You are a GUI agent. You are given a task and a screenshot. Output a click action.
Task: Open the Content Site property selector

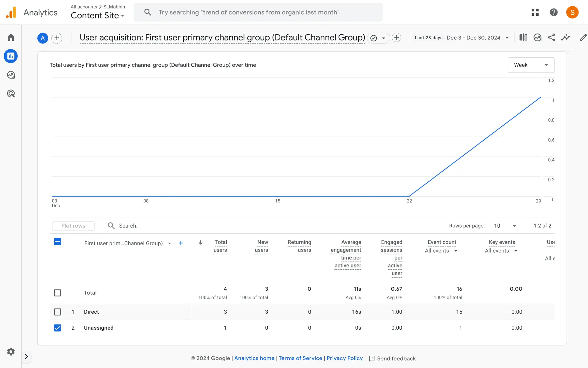[x=97, y=15]
